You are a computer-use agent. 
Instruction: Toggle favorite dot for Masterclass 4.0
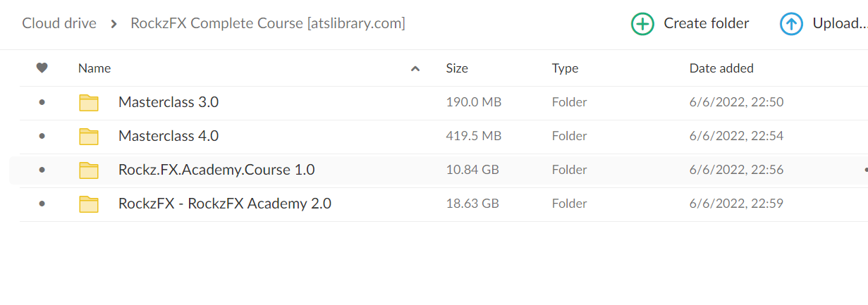tap(42, 136)
